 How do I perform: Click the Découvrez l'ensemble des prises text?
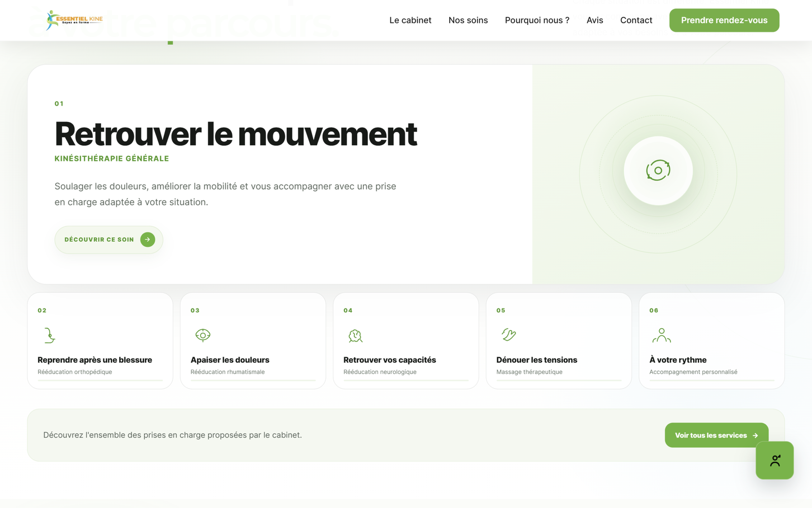[173, 435]
